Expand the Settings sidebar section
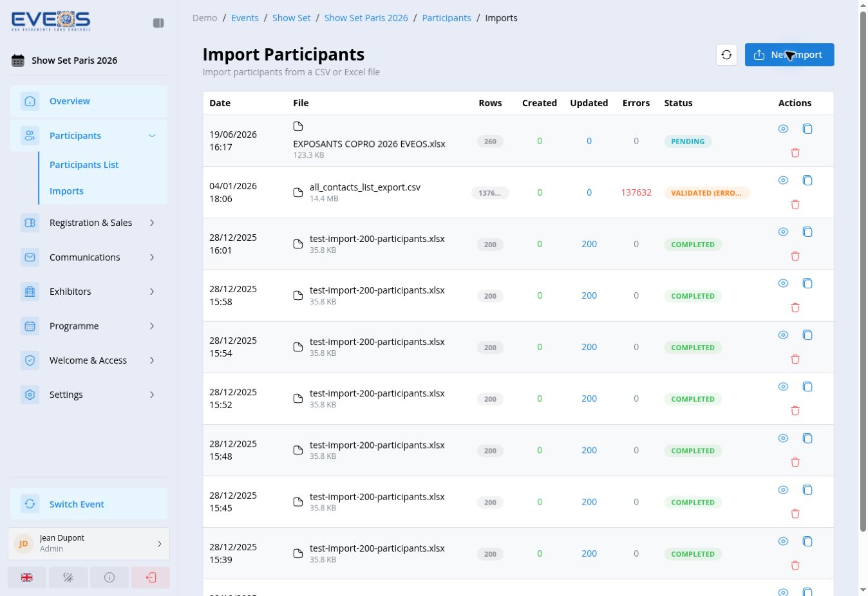The image size is (868, 596). point(89,395)
